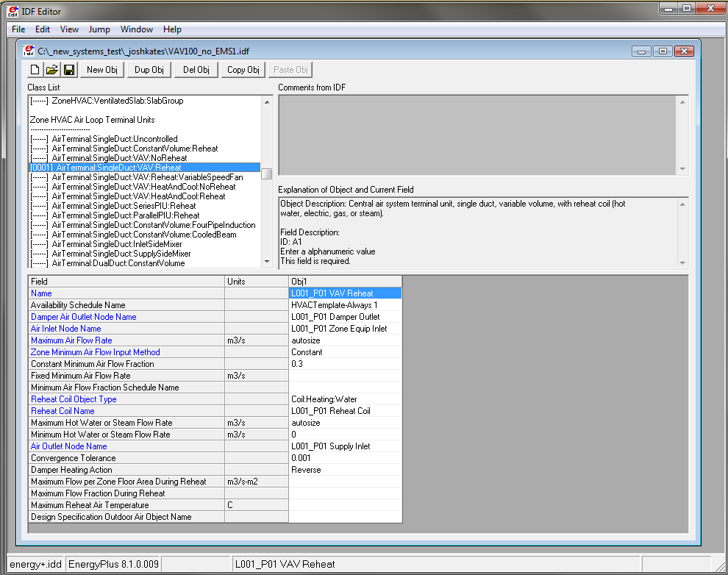Click the Comments from IDF scroll up arrow
This screenshot has width=728, height=575.
pos(682,102)
